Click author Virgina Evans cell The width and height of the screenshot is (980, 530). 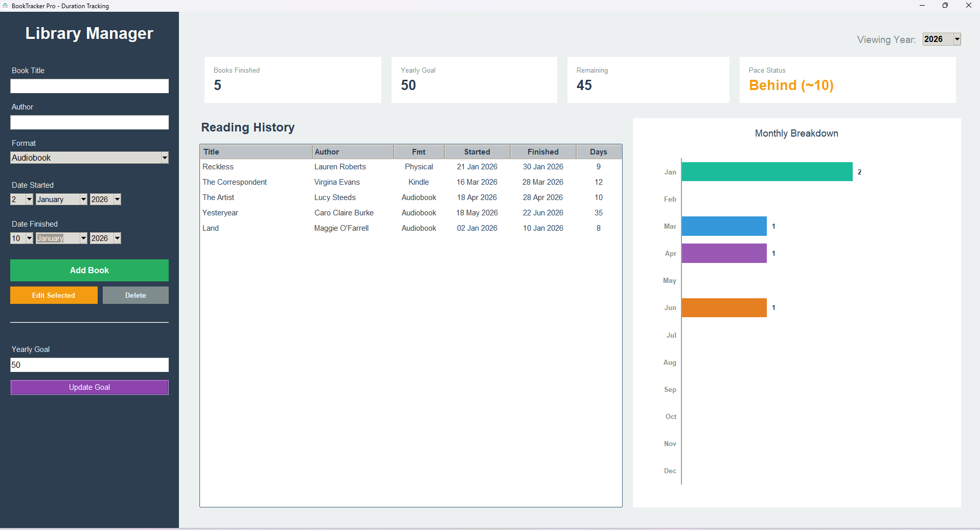pos(337,182)
